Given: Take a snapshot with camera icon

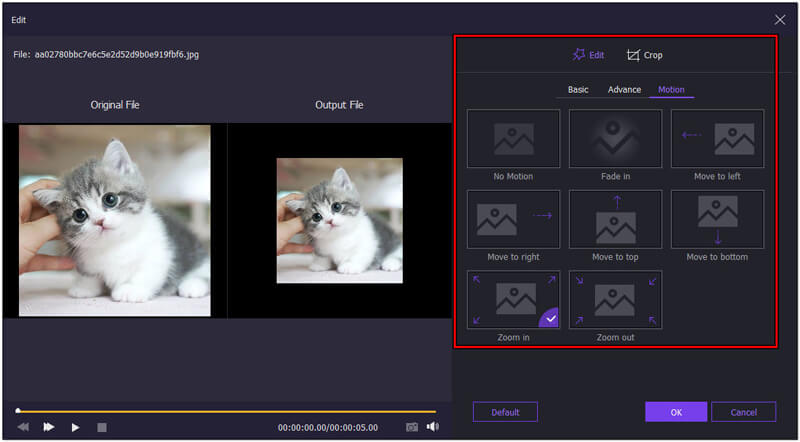Looking at the screenshot, I should click(411, 427).
